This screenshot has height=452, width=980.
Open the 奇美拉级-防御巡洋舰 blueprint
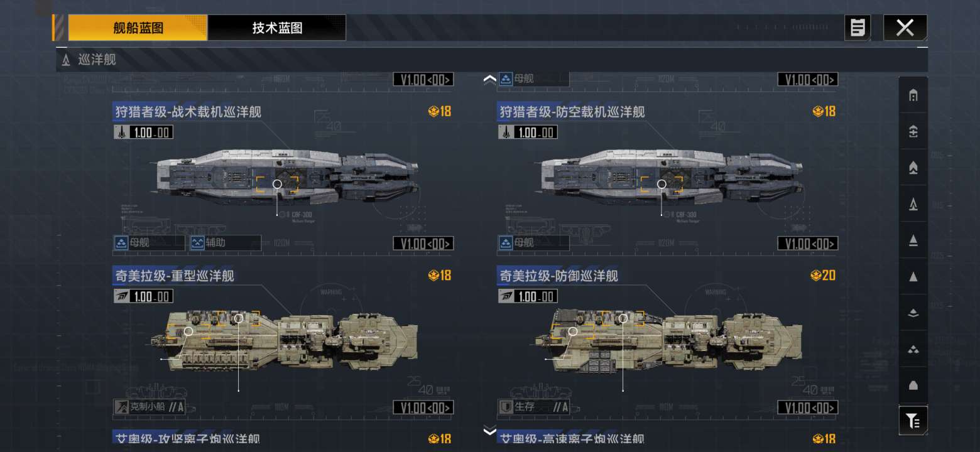tap(559, 276)
